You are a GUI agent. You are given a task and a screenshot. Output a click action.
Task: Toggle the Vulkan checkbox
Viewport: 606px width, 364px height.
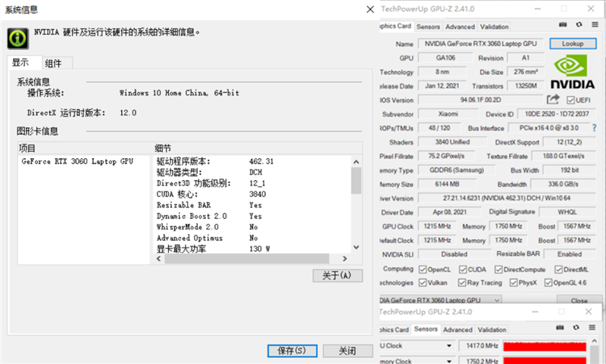tap(423, 283)
